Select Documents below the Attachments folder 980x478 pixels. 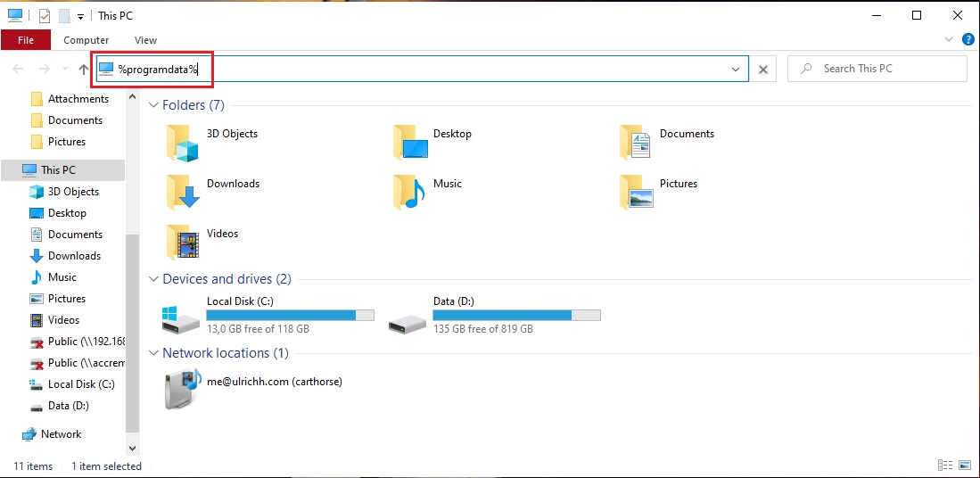coord(66,120)
